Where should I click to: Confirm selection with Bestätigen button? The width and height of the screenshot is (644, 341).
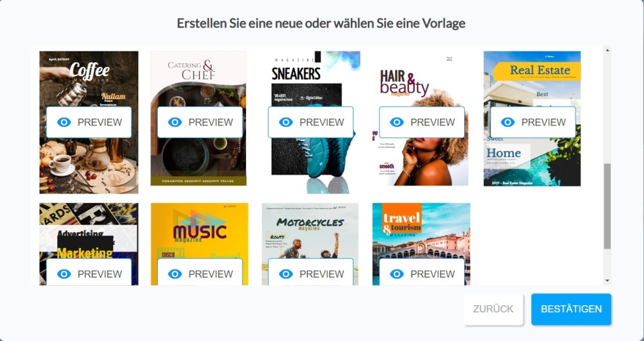click(x=571, y=309)
